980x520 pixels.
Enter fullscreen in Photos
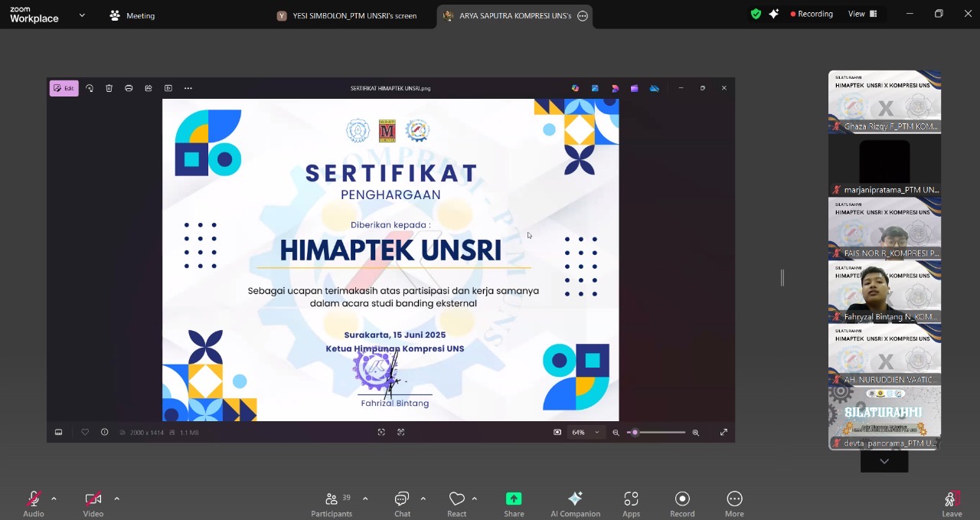coord(724,432)
